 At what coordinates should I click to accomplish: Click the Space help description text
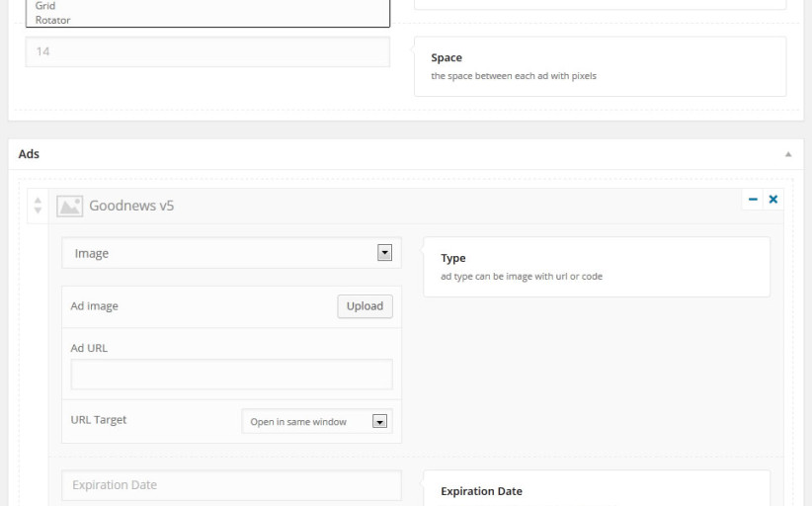click(514, 76)
